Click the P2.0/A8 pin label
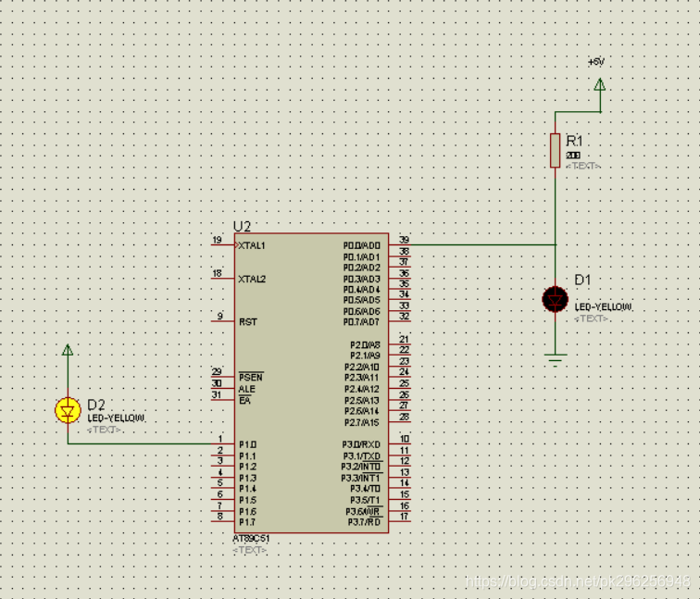This screenshot has width=700, height=599. pos(365,345)
